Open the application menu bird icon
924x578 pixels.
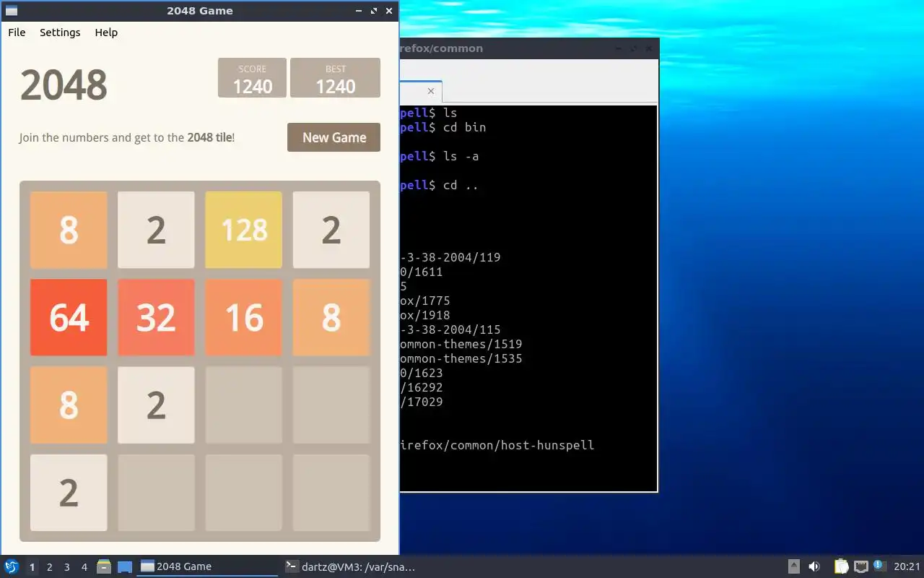pyautogui.click(x=11, y=566)
